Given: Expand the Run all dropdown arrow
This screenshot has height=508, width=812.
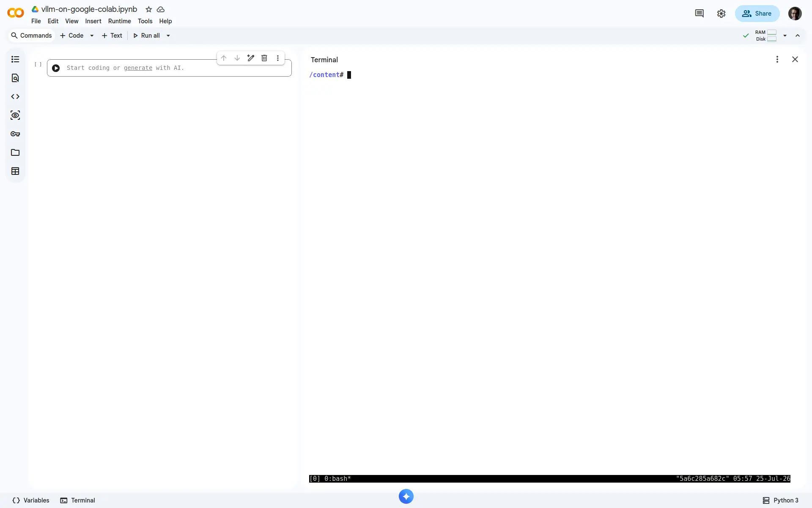Looking at the screenshot, I should tap(168, 36).
